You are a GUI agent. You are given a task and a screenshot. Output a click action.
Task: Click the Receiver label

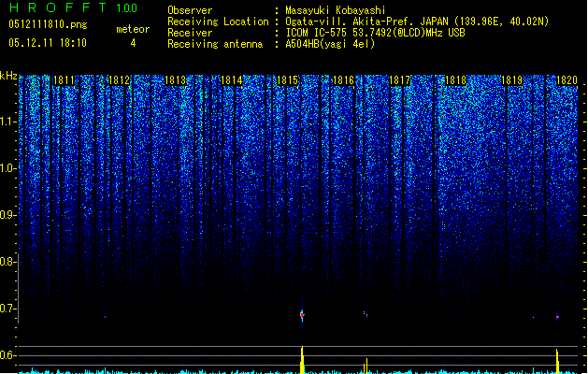click(x=190, y=33)
